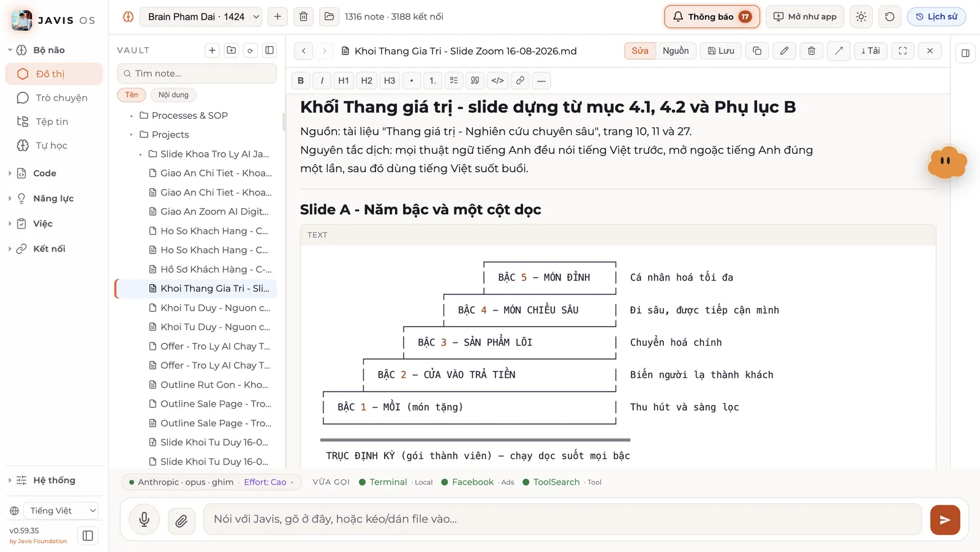
Task: Insert blockquote with quote icon
Action: point(475,80)
